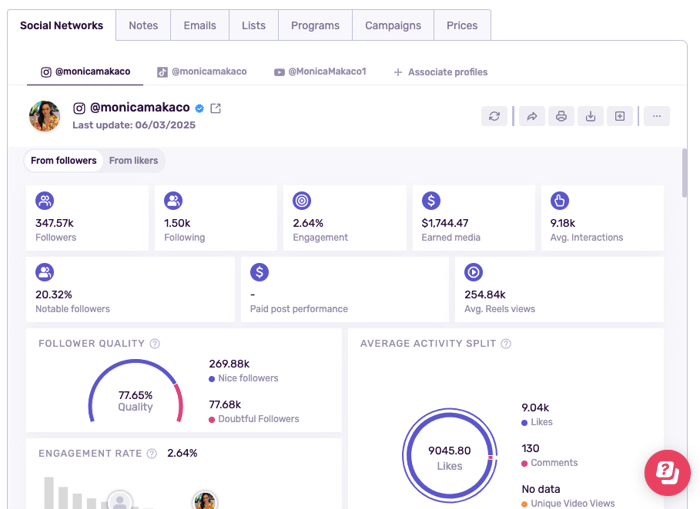
Task: Print the profile report
Action: click(561, 116)
